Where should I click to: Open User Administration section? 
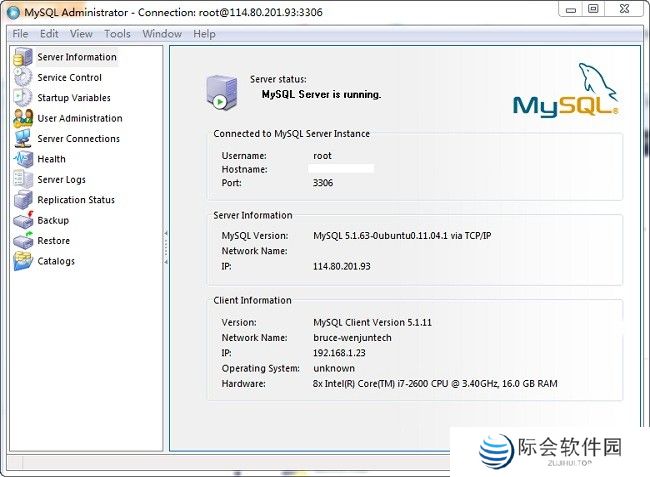80,118
